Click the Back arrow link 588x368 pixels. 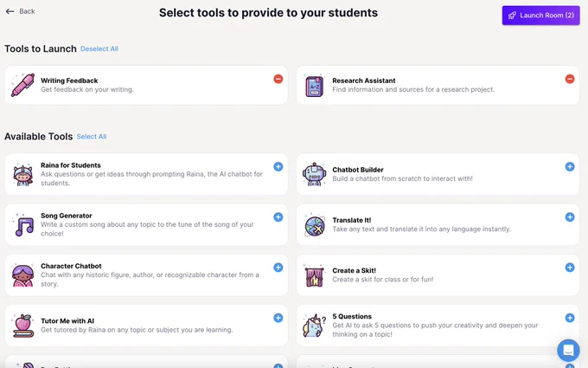(20, 11)
